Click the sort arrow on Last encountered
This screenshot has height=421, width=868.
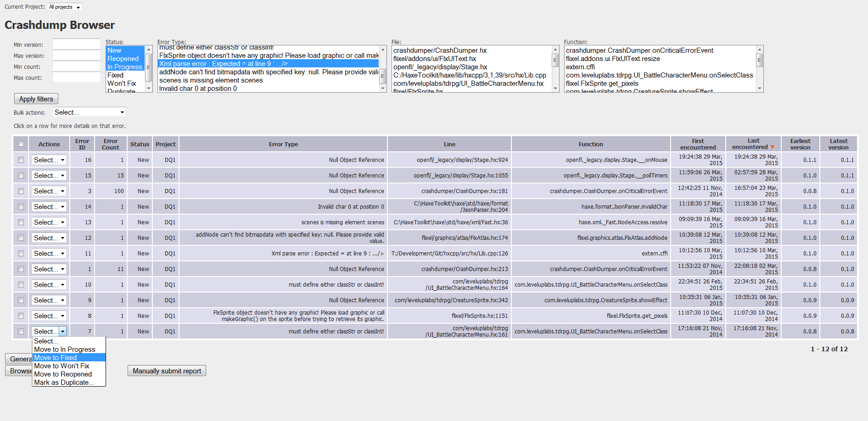coord(772,147)
